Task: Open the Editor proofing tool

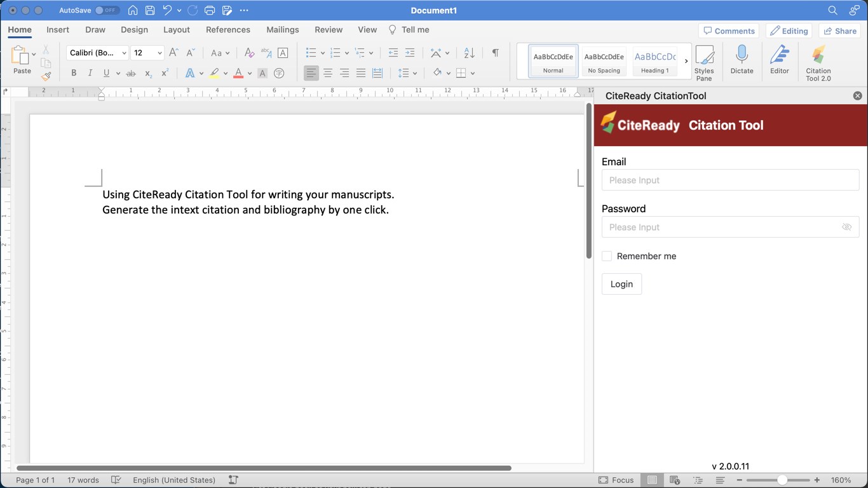Action: click(x=780, y=60)
